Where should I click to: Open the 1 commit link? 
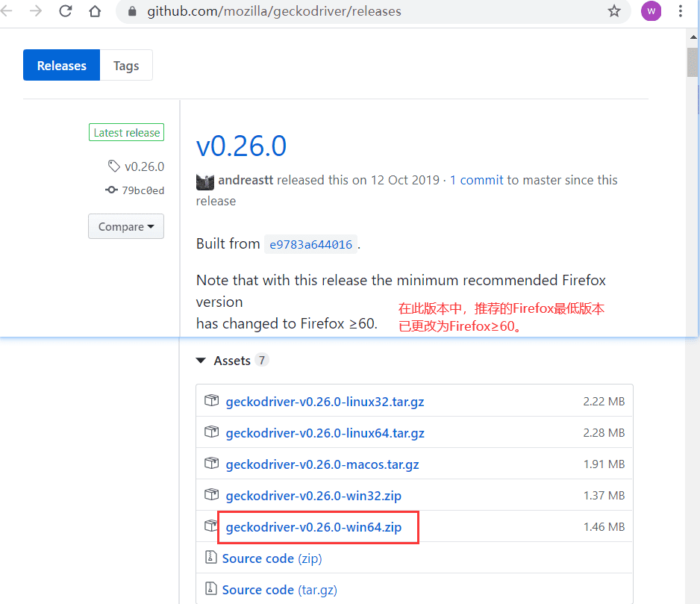tap(476, 180)
